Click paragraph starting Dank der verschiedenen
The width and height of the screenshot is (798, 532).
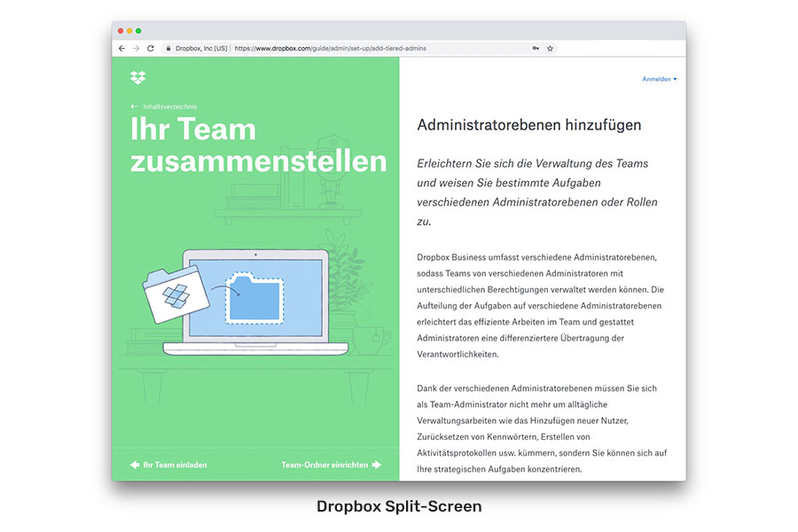(x=542, y=428)
